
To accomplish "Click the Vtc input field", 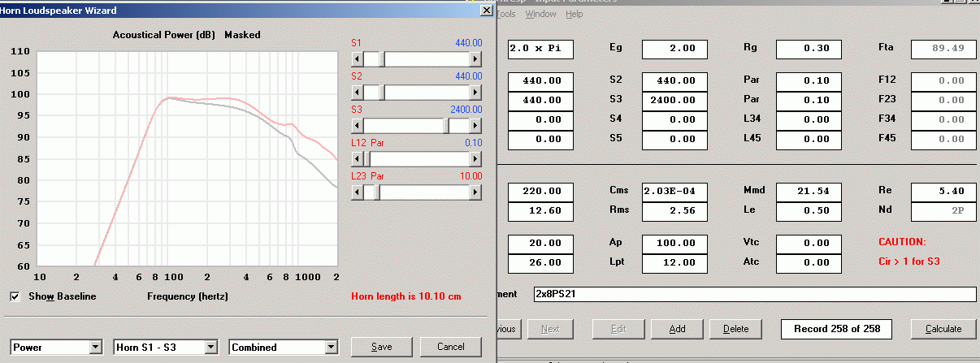I will pyautogui.click(x=809, y=244).
